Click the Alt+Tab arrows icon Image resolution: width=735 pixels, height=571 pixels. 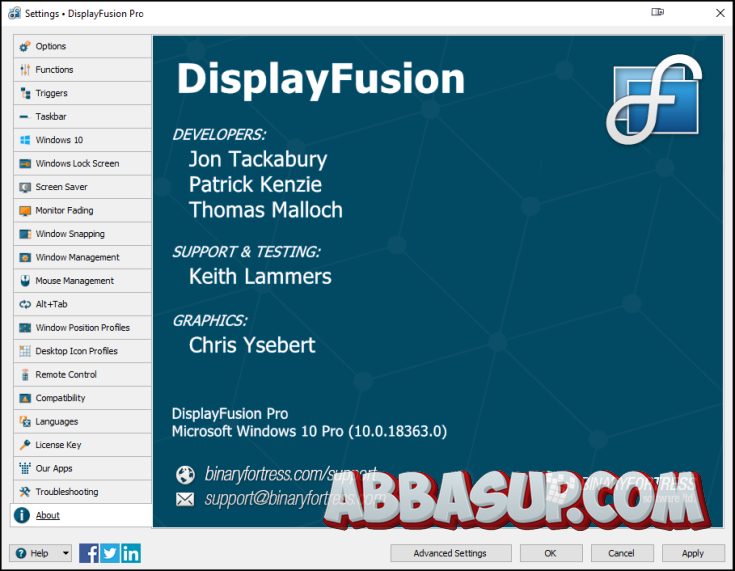(x=25, y=304)
